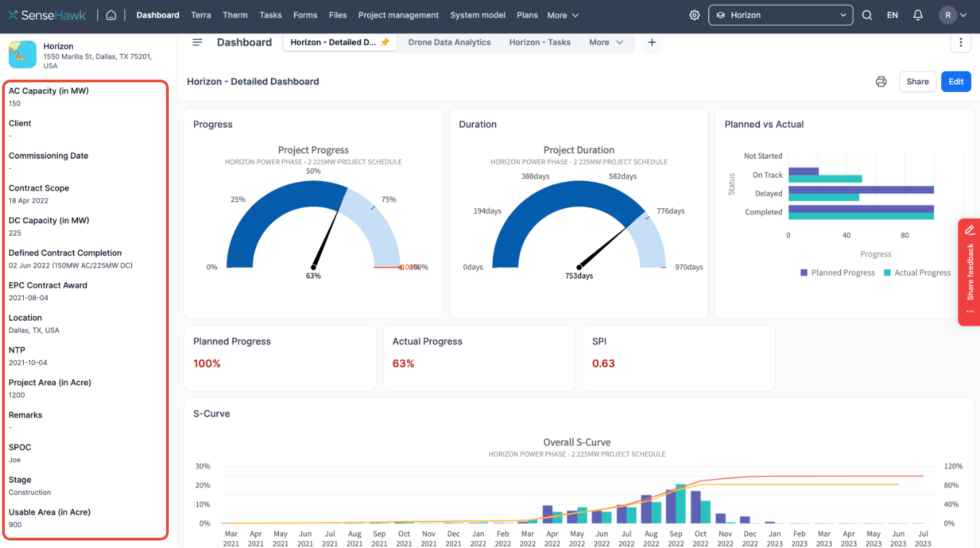
Task: Click the pin icon on the Horizon tab
Action: (x=385, y=42)
